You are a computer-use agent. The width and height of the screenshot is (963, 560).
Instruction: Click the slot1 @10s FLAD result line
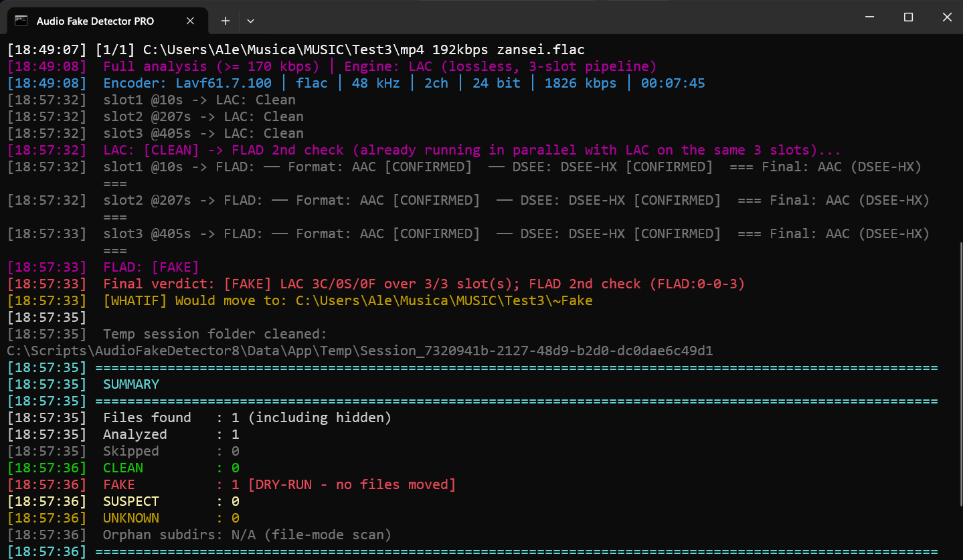pyautogui.click(x=464, y=175)
